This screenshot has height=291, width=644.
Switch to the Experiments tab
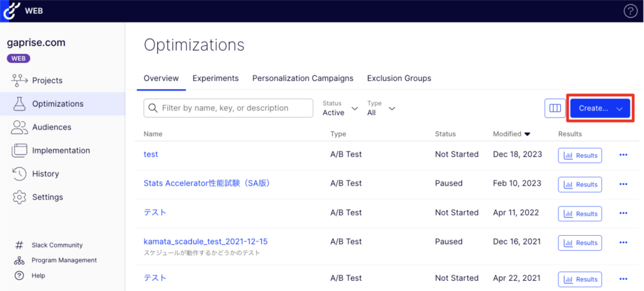(215, 79)
